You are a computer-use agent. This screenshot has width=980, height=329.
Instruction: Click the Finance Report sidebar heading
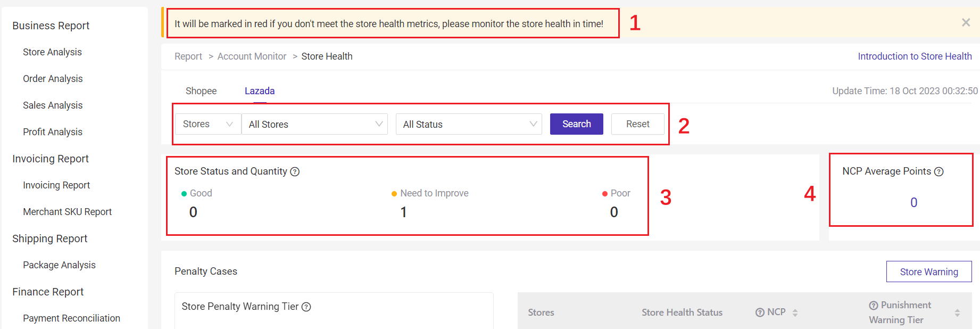point(48,292)
